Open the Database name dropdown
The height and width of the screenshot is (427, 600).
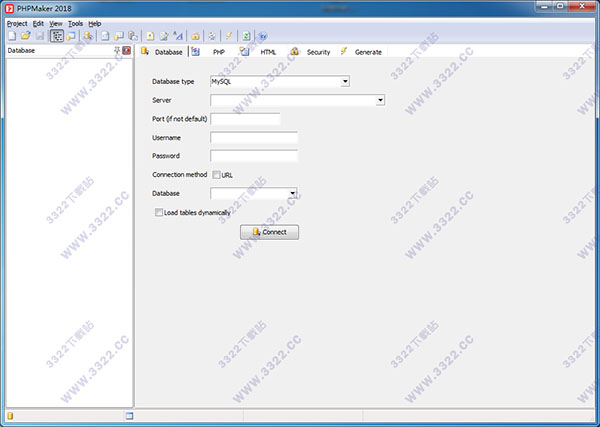pyautogui.click(x=293, y=193)
